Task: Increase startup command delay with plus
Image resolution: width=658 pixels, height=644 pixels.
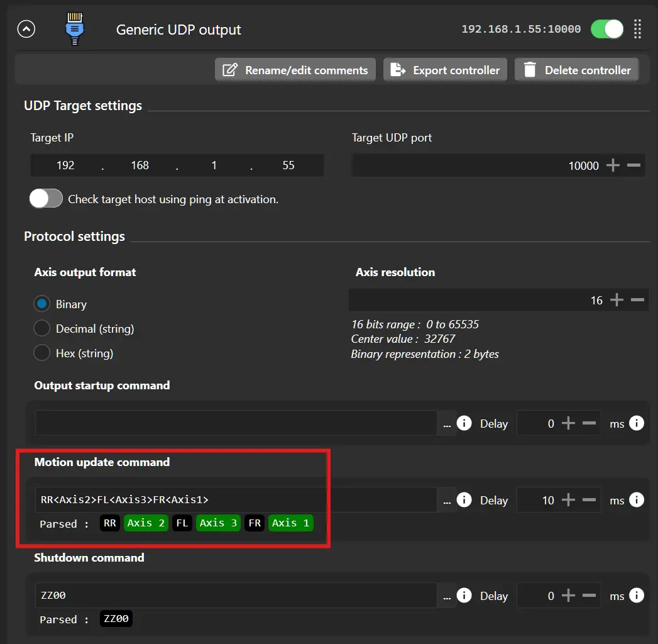Action: (568, 423)
